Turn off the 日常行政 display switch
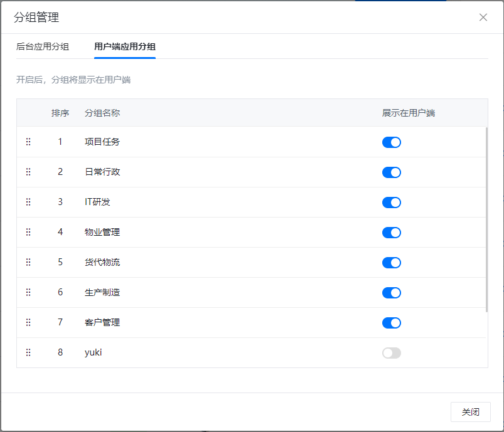504x432 pixels. [391, 172]
